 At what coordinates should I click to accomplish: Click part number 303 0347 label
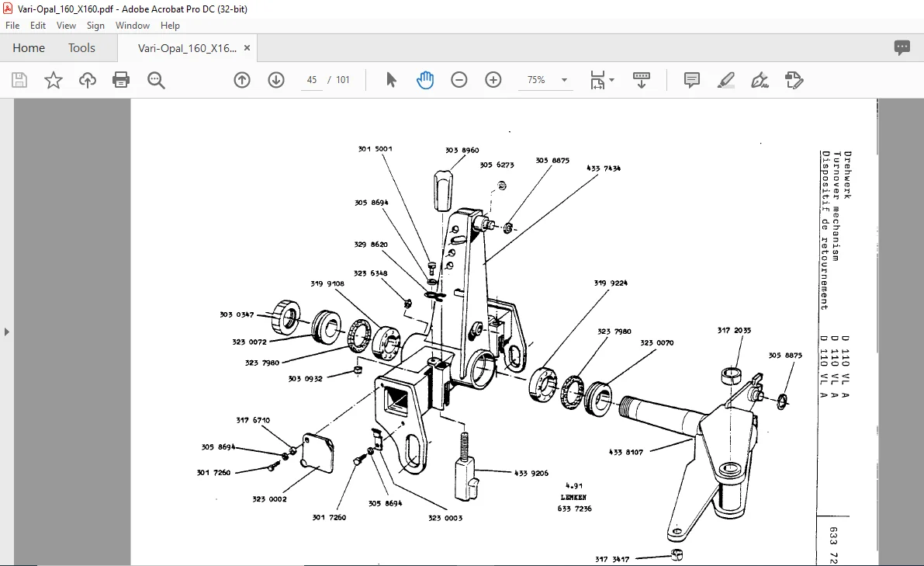(x=237, y=314)
